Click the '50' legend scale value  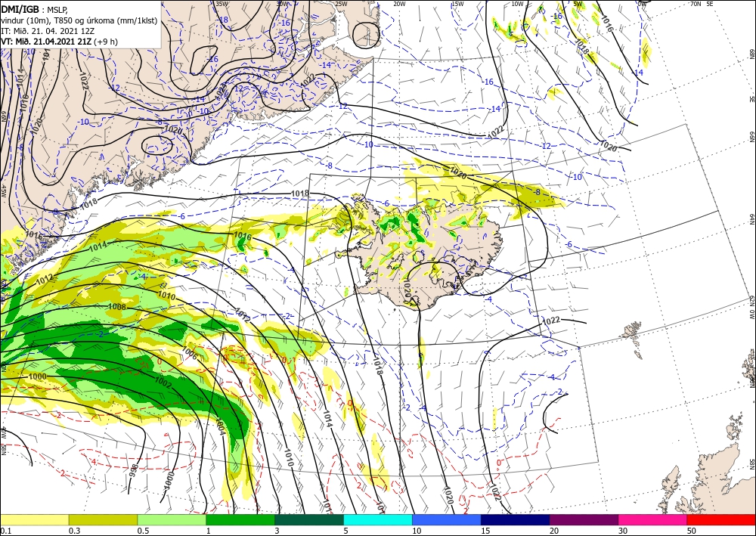(692, 531)
